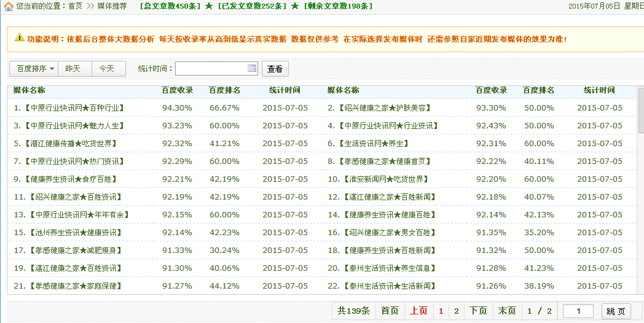Open media 健康养生资讯★健康百姓
This screenshot has height=323, width=644.
390,215
